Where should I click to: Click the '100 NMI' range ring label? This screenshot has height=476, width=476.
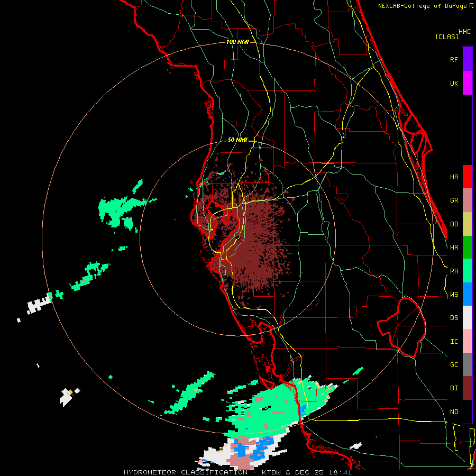point(237,42)
